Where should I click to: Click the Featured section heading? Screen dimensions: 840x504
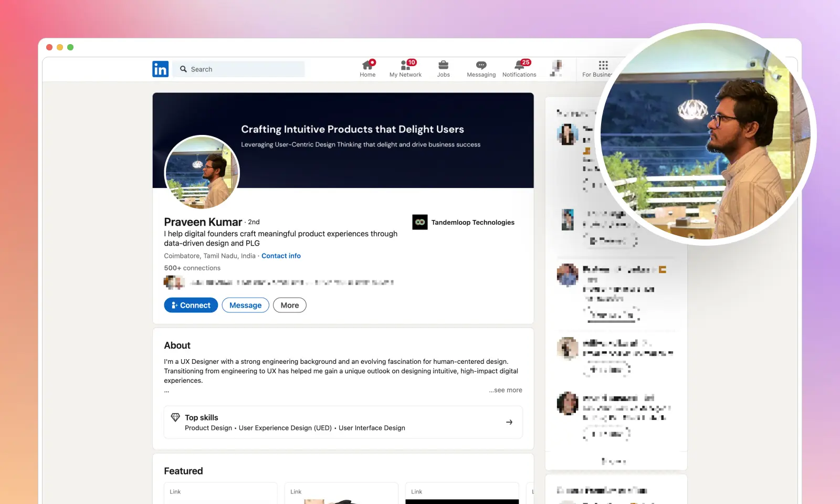tap(183, 471)
